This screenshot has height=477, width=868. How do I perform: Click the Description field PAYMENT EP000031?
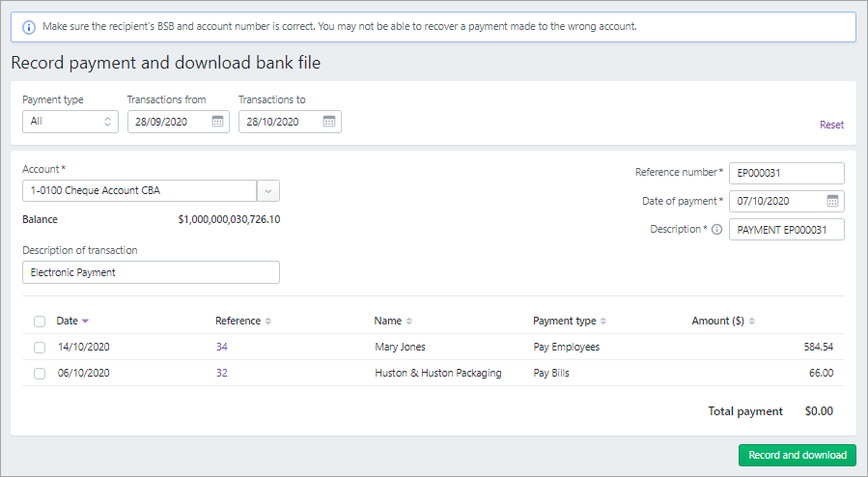787,230
